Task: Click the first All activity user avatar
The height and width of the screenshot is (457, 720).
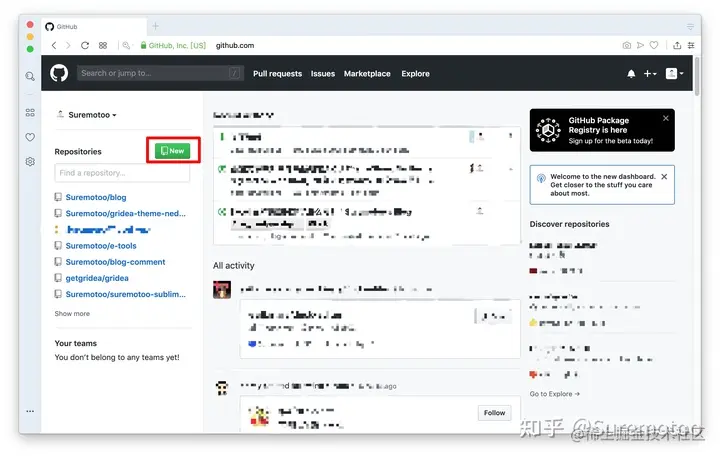Action: pyautogui.click(x=222, y=290)
